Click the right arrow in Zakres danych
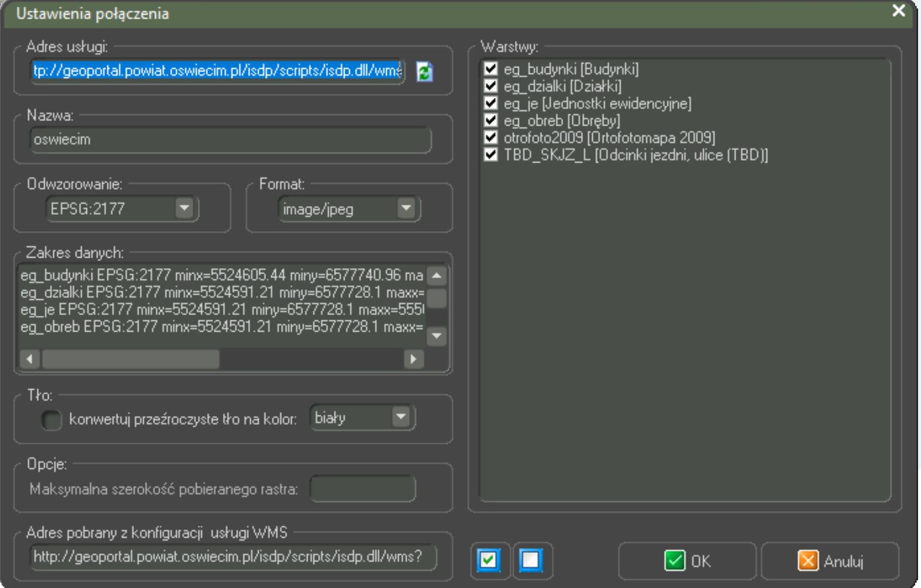Screen dimensions: 921x588 tap(413, 359)
